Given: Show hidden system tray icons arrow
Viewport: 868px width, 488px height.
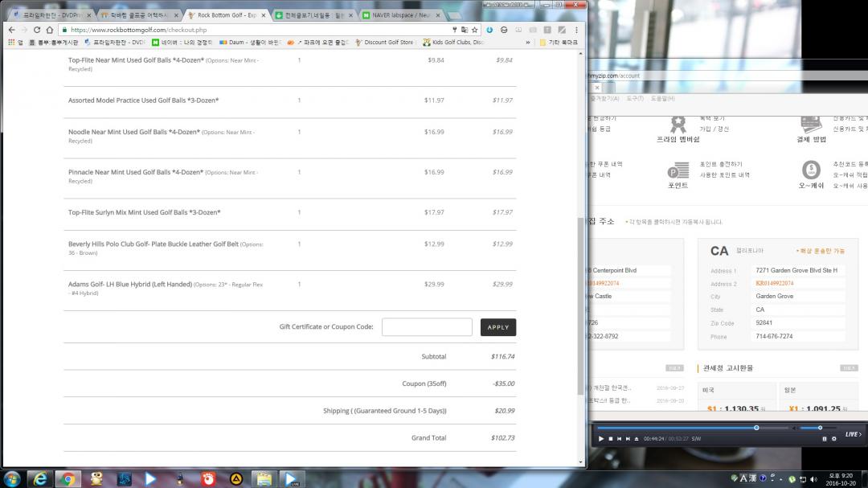Looking at the screenshot, I should [x=781, y=479].
